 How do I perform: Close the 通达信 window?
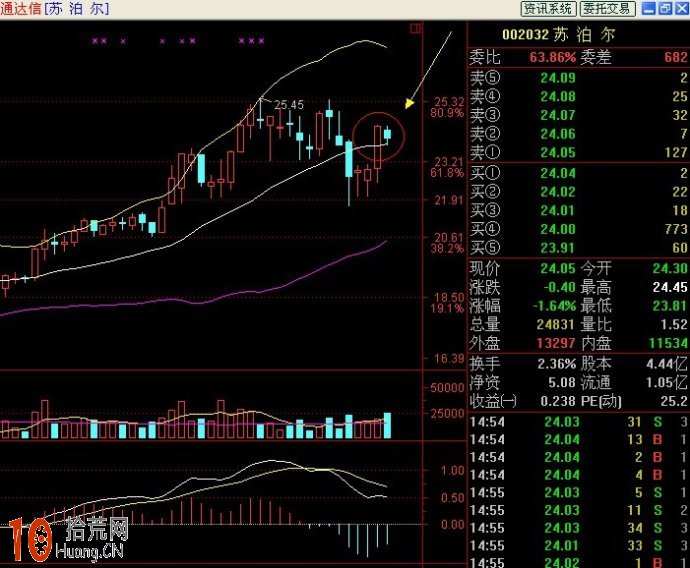681,8
